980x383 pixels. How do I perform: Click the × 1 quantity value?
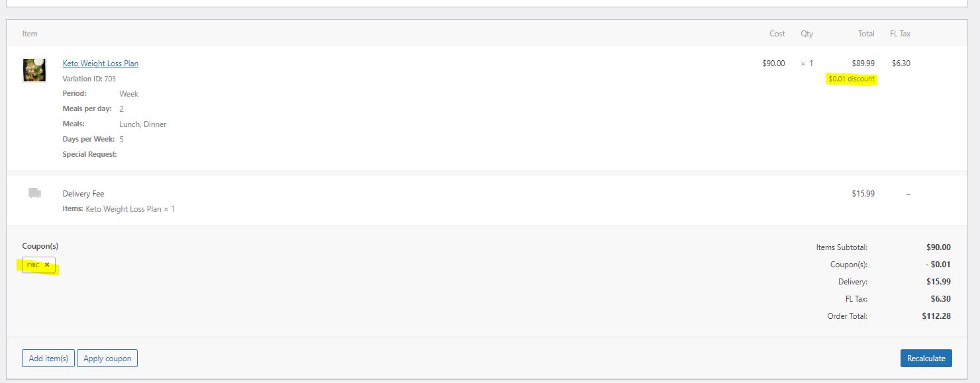tap(807, 64)
